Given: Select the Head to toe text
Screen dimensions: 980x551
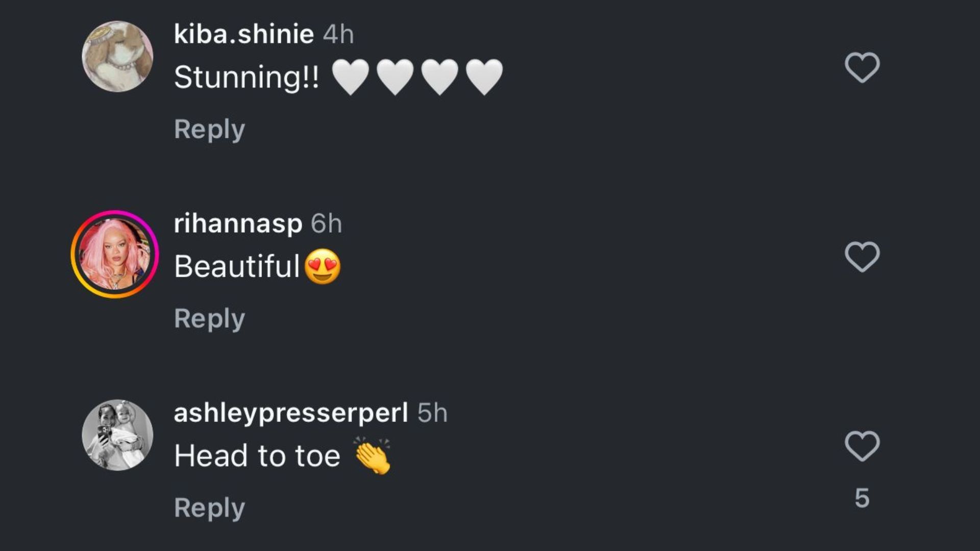Looking at the screenshot, I should click(257, 456).
